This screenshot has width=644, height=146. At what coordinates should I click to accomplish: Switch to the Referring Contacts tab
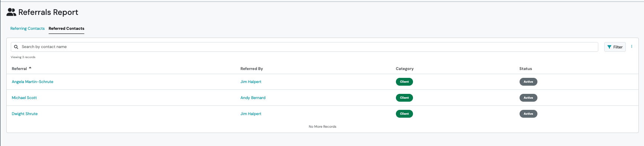[x=27, y=28]
